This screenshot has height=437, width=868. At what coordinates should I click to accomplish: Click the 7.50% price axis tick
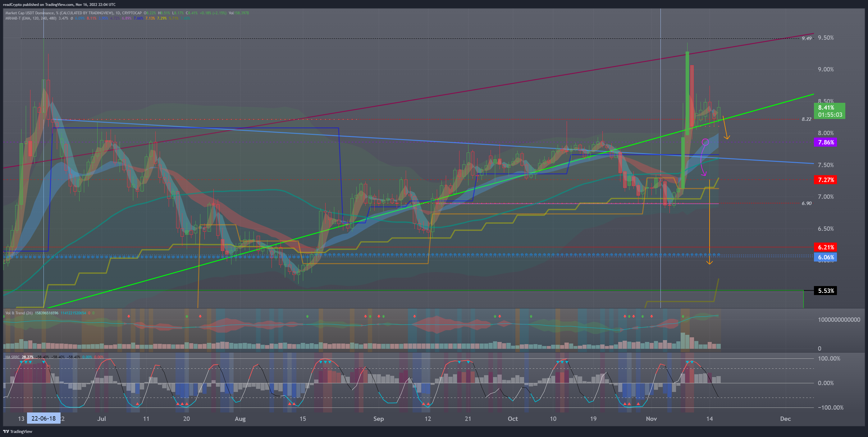coord(825,165)
